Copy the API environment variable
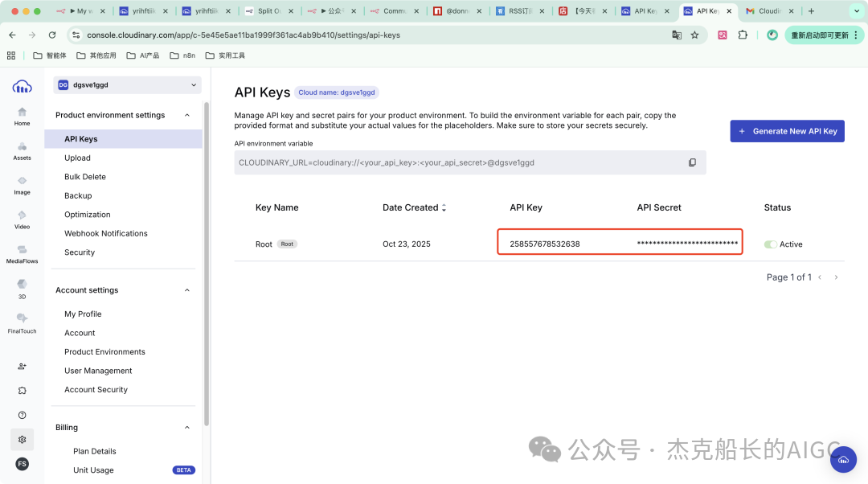Viewport: 868px width, 484px height. pyautogui.click(x=692, y=162)
